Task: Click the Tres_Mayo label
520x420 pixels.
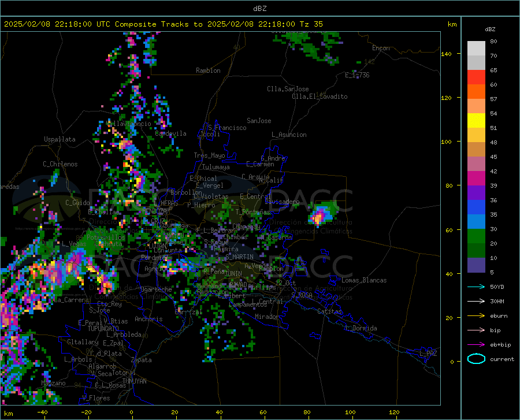Action: coord(210,155)
